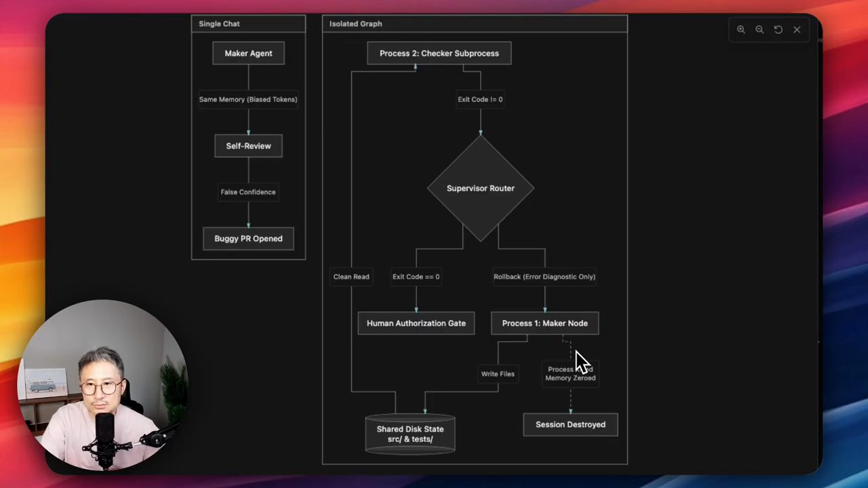This screenshot has height=488, width=868.
Task: Click the Single Chat group title
Action: [x=219, y=24]
